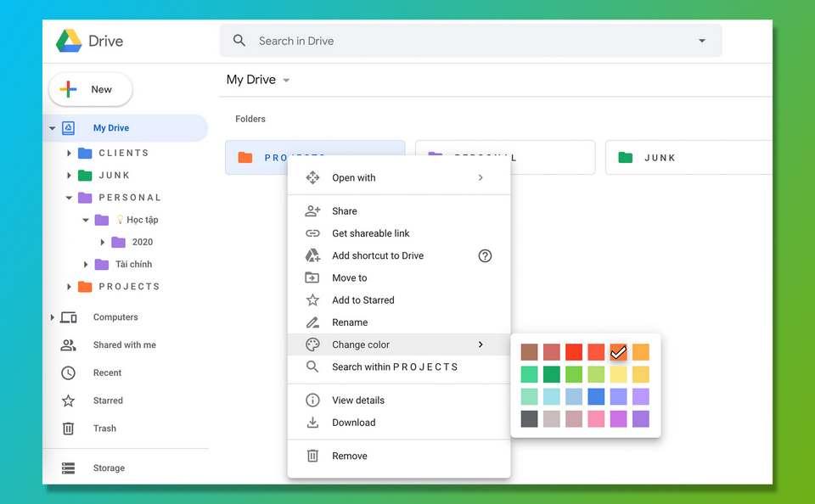
Task: Click the Recent clock icon in sidebar
Action: pyautogui.click(x=69, y=372)
